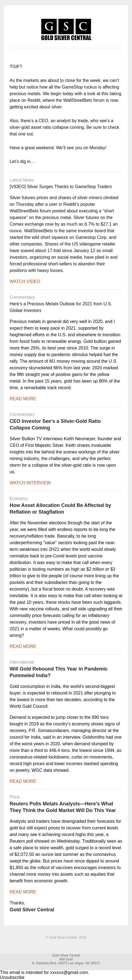This screenshot has width=132, height=980.
Task: Click the Gold Silver Central logo
Action: (x=66, y=30)
